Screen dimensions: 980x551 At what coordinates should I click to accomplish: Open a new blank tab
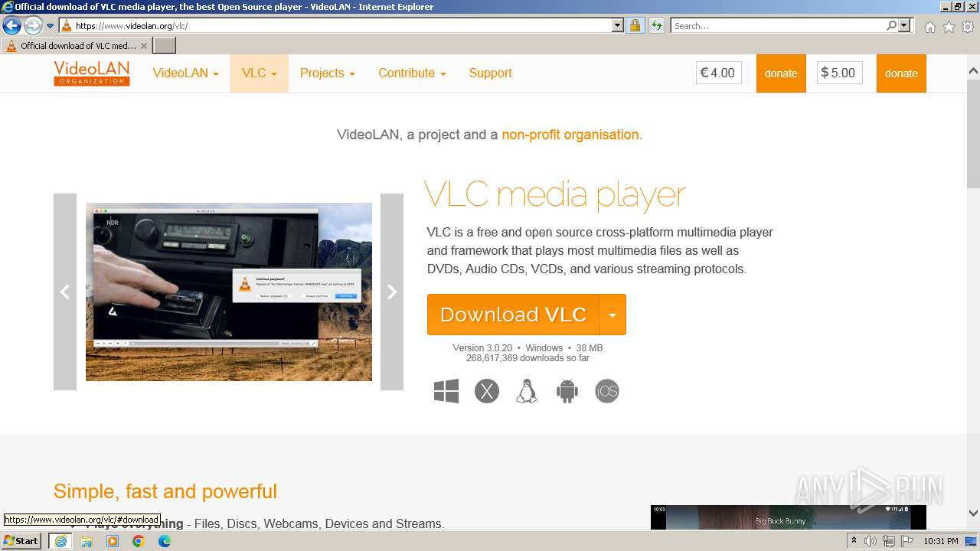click(x=165, y=46)
